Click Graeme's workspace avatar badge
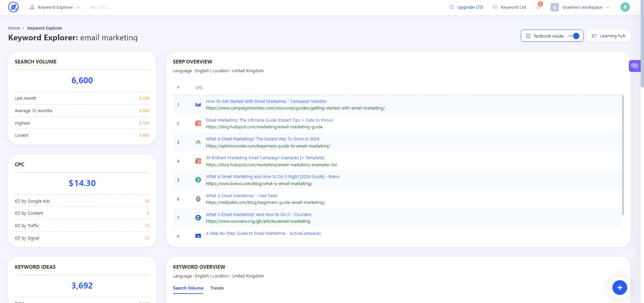The image size is (644, 303). [555, 7]
